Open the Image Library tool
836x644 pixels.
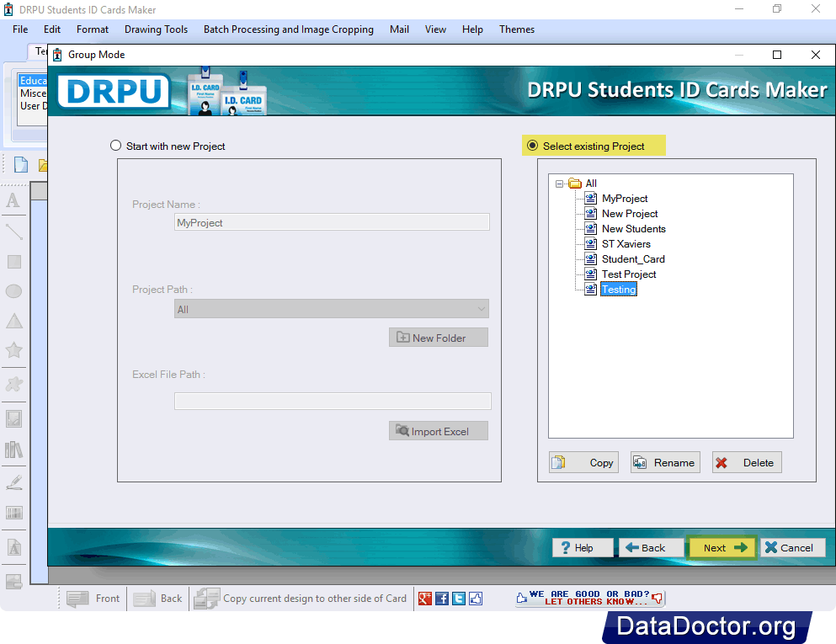tap(13, 450)
